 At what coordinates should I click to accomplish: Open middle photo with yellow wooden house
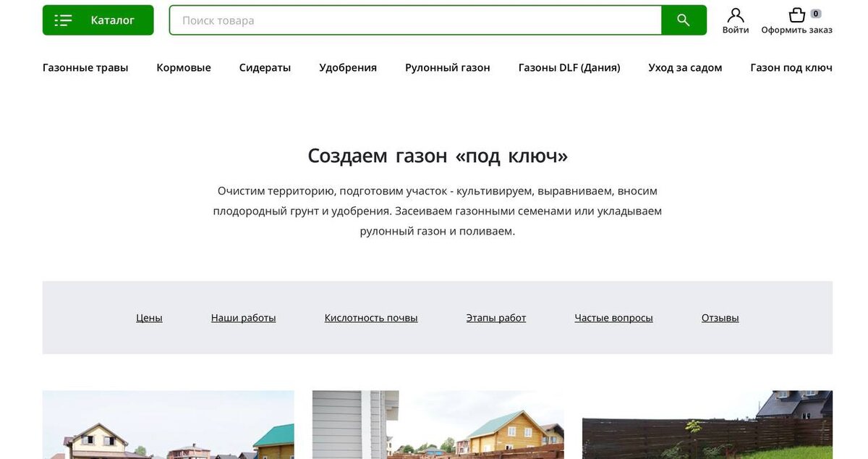[x=438, y=425]
